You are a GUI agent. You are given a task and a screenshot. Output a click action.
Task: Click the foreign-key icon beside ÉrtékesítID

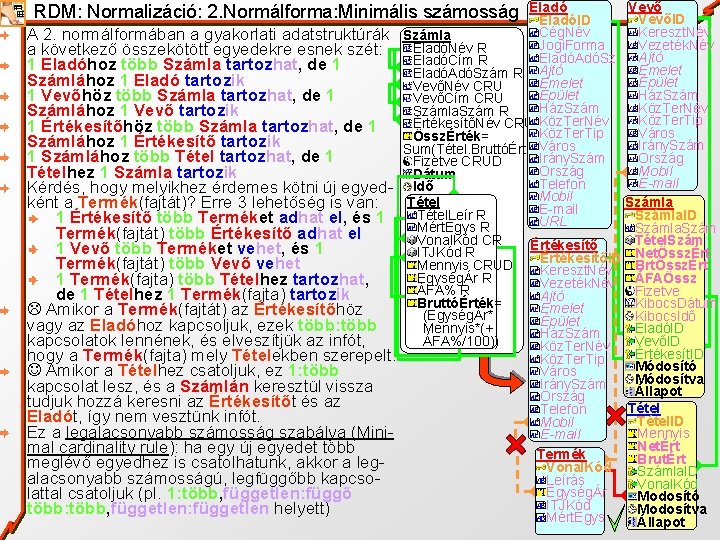(630, 354)
